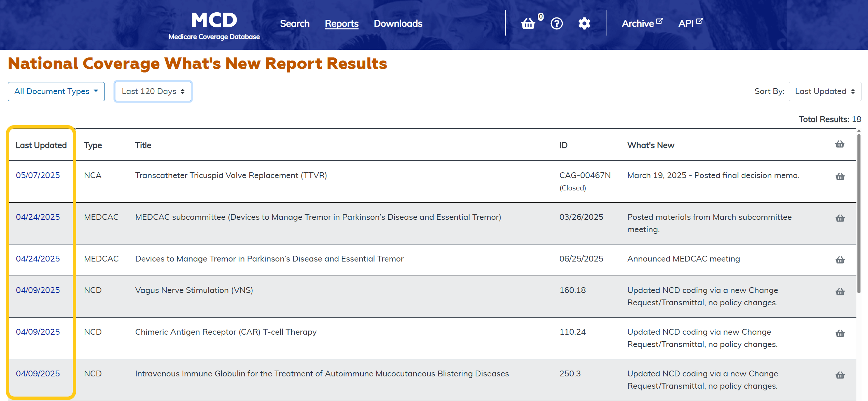This screenshot has width=868, height=401.
Task: Add TTVR row to basket
Action: coord(840,177)
